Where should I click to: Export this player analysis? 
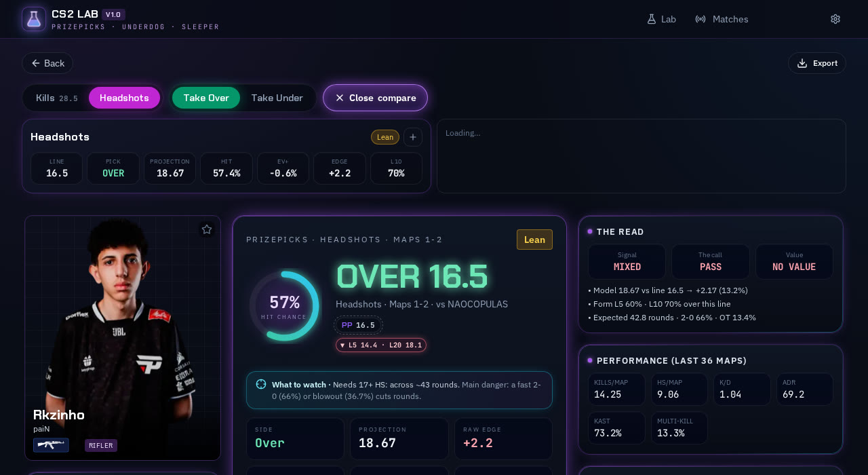pos(817,63)
